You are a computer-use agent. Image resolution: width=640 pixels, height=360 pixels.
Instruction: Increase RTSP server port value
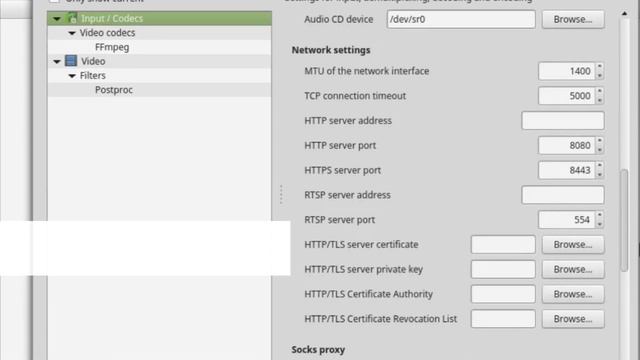[600, 215]
